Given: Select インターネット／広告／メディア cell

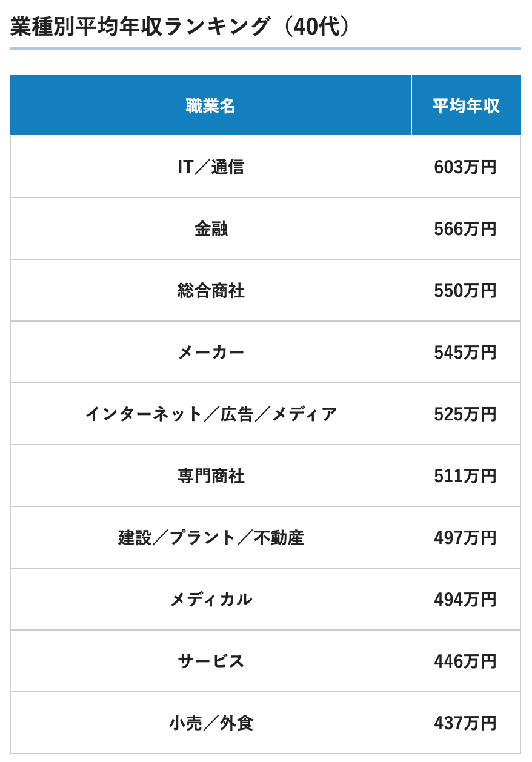Looking at the screenshot, I should point(210,414).
